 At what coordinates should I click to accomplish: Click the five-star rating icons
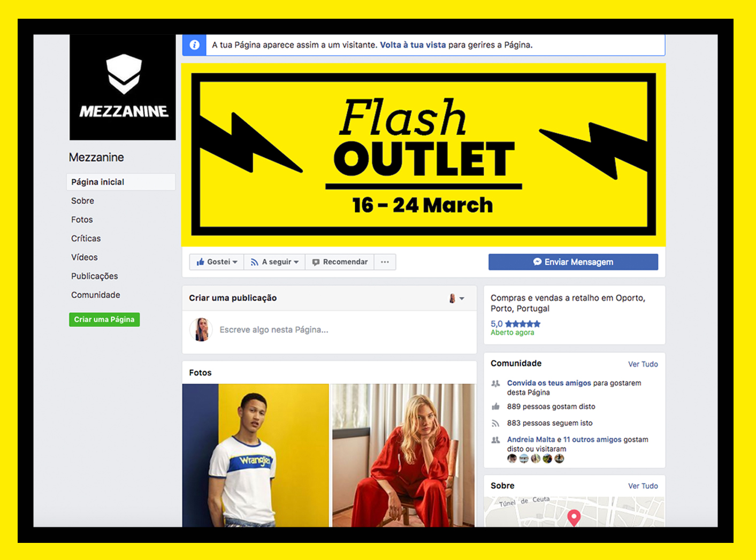click(x=523, y=324)
